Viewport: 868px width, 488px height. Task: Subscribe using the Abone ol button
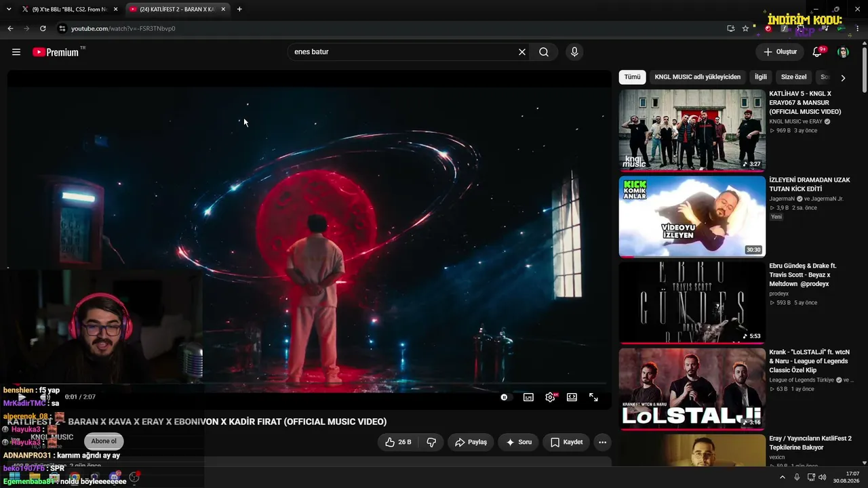tap(104, 441)
